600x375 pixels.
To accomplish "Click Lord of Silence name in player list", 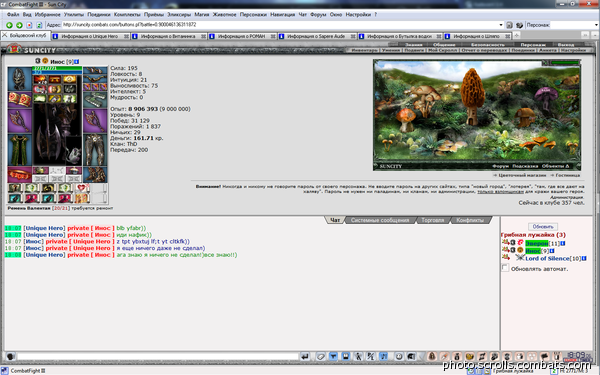I will point(547,259).
